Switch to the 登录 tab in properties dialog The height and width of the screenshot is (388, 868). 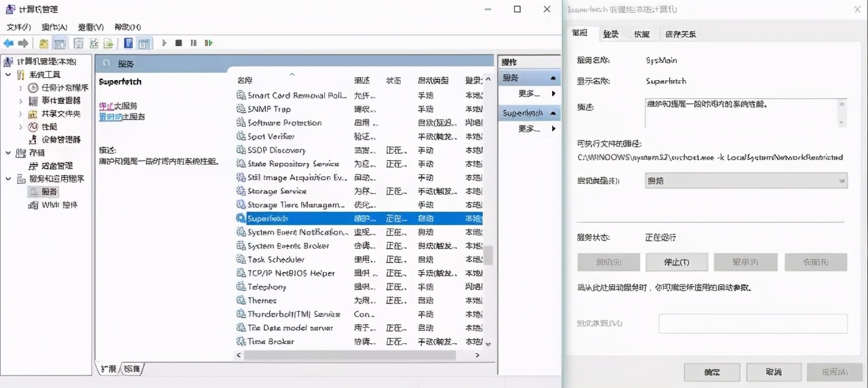coord(611,34)
